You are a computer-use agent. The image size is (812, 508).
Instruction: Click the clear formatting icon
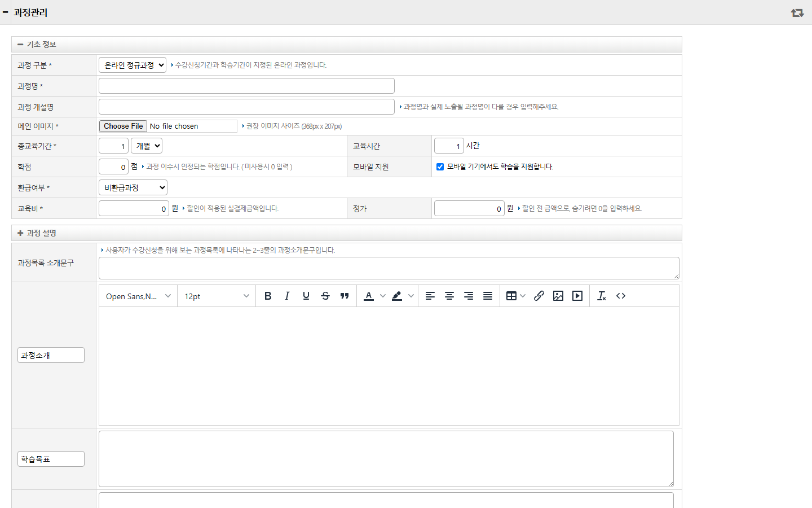[x=602, y=296]
